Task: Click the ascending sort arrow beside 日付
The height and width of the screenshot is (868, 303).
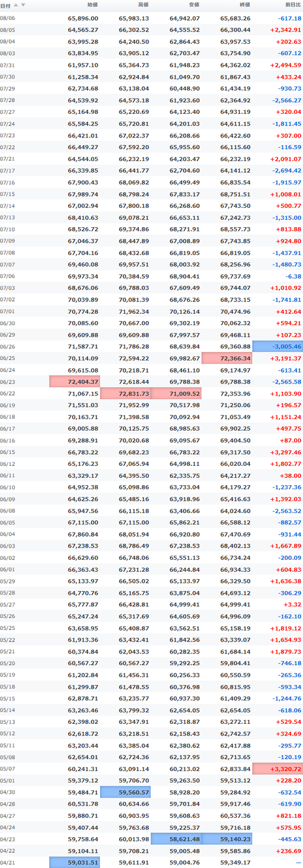Action: (x=16, y=5)
